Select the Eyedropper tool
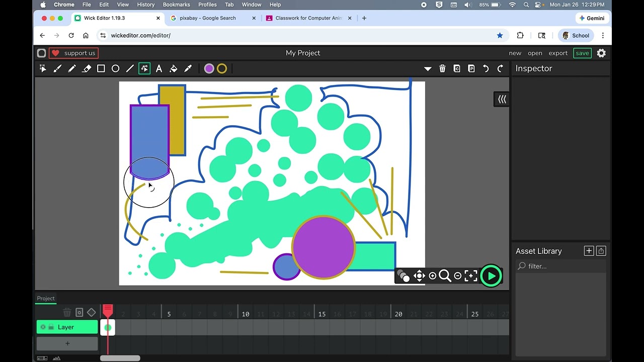644x362 pixels. pos(188,68)
